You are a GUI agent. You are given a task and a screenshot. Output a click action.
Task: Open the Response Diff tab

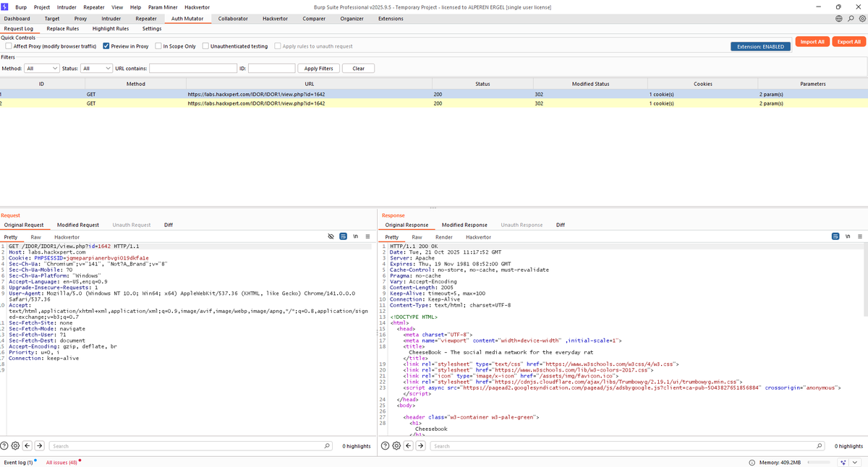pyautogui.click(x=561, y=225)
